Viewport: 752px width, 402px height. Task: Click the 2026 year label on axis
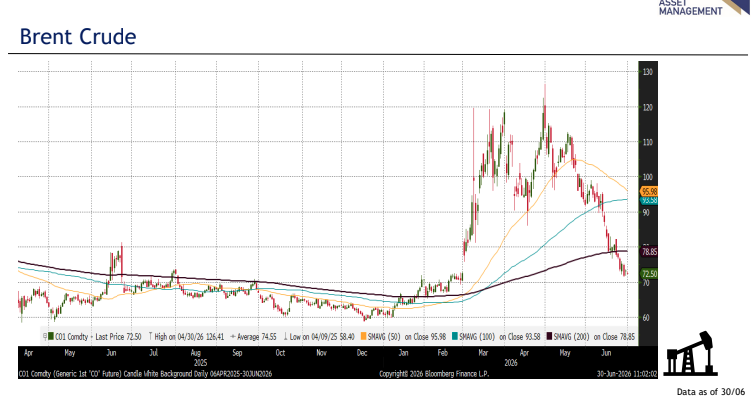(511, 363)
